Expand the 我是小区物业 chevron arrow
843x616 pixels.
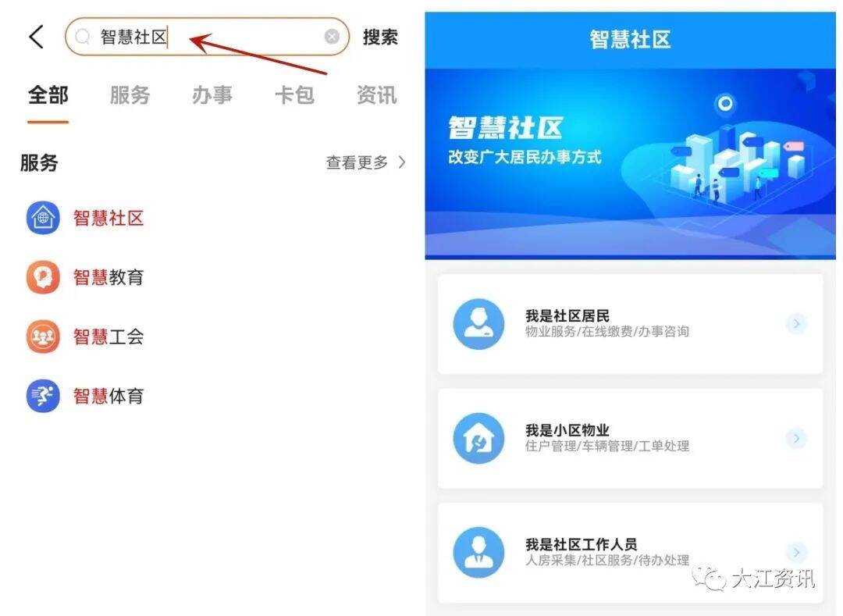pos(796,438)
